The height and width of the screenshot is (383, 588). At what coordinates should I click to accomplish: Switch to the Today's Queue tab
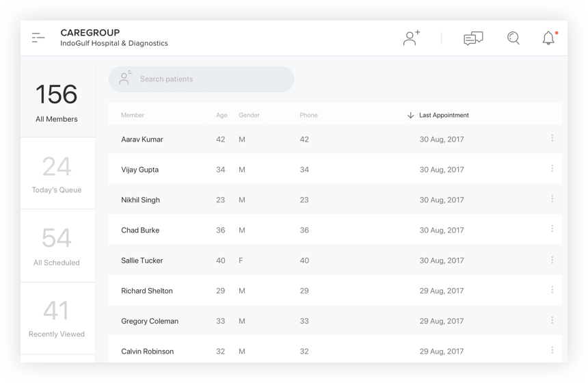click(x=57, y=173)
